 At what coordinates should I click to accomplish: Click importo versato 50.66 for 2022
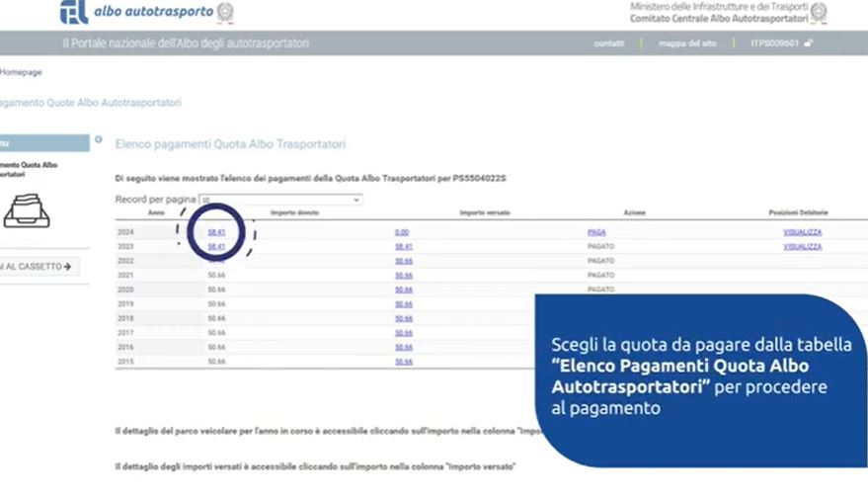404,261
